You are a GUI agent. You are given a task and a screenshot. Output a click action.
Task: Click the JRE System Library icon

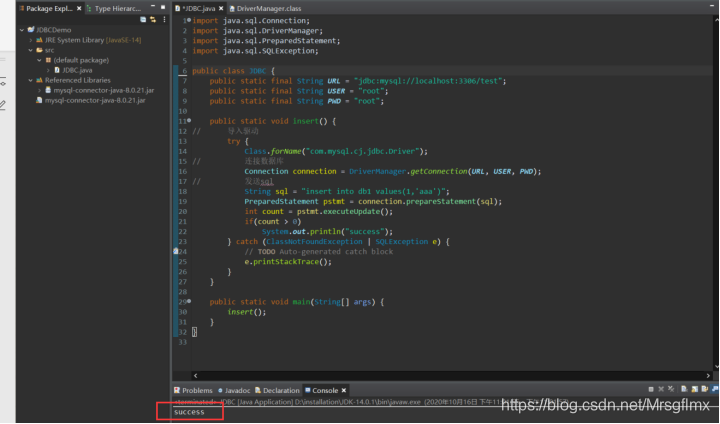coord(39,40)
